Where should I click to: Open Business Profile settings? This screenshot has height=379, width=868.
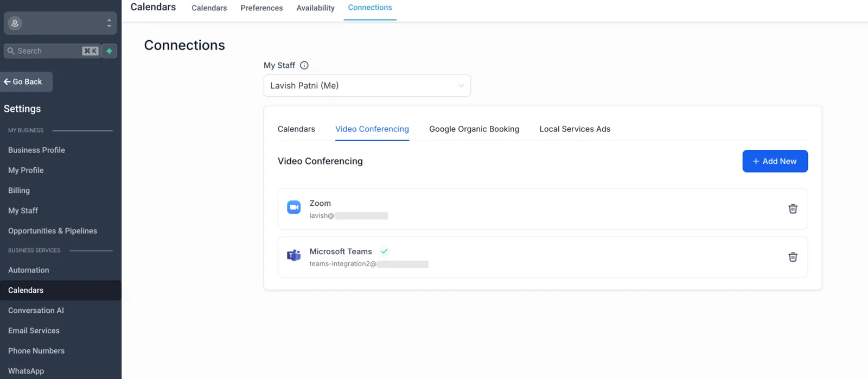tap(36, 150)
